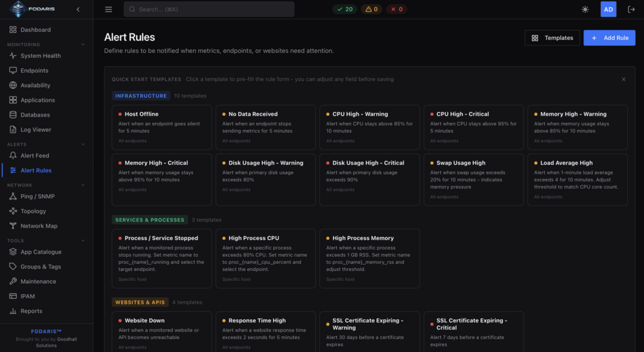Click the Endpoints monitor icon

(13, 70)
